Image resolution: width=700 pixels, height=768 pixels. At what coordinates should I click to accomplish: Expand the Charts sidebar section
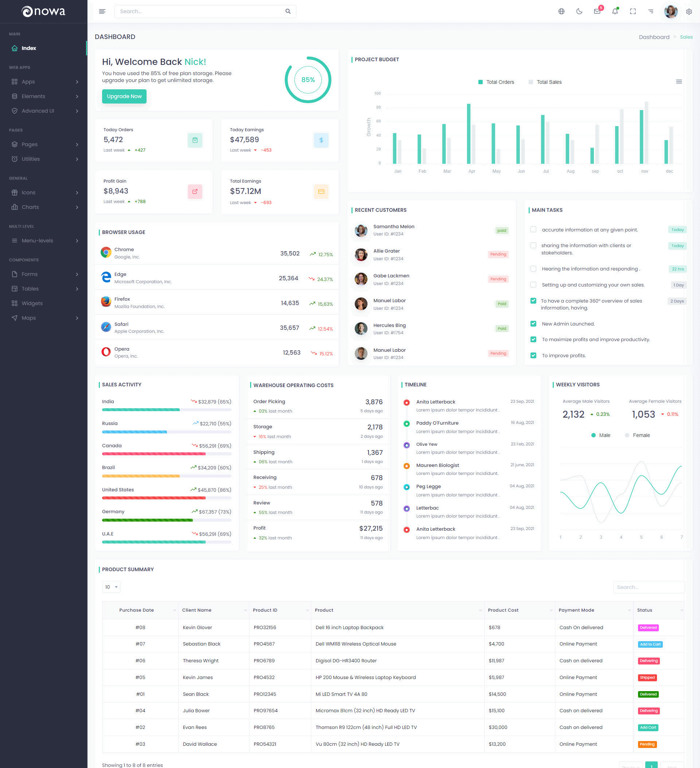coord(45,207)
